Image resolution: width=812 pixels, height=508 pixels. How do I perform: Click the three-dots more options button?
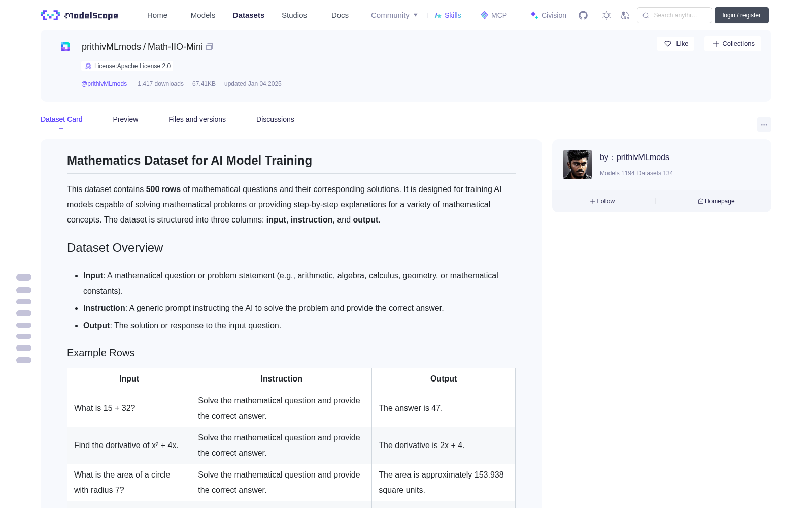(764, 124)
